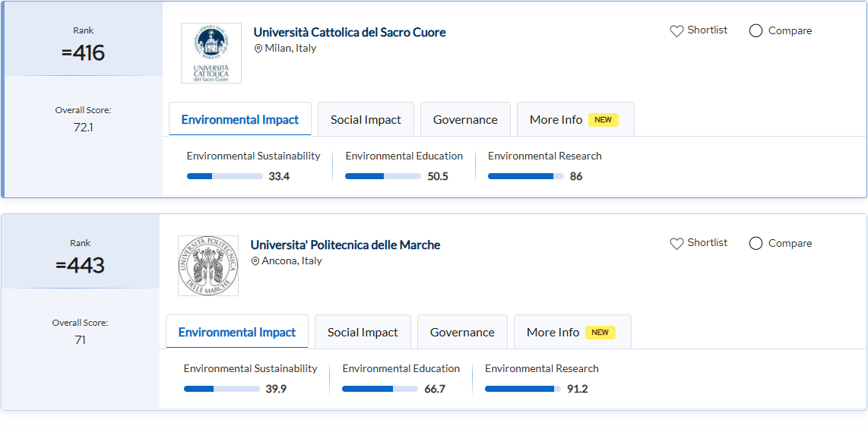868x426 pixels.
Task: Switch to Social Impact tab for Politecnica delle Marche
Action: tap(363, 333)
